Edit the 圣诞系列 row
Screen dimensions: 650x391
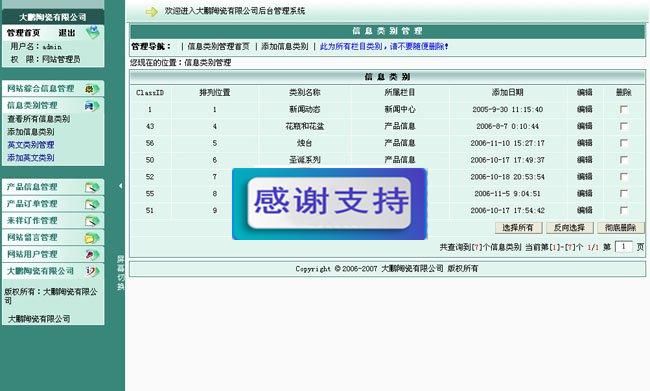click(585, 160)
